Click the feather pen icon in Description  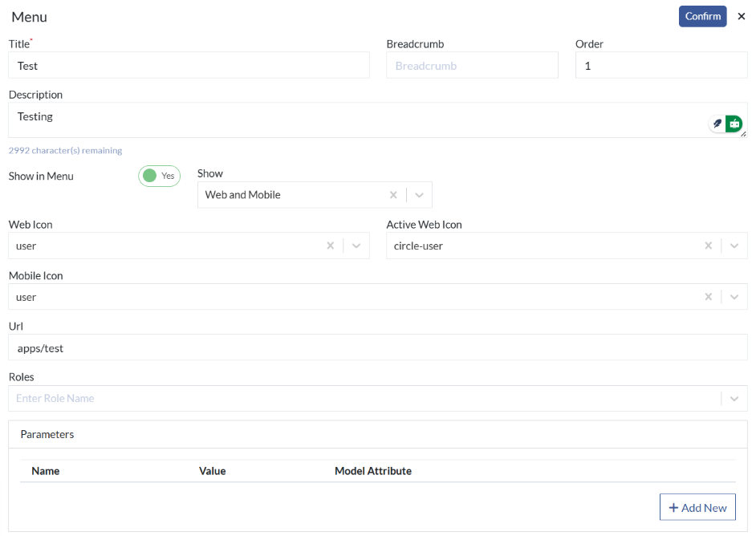point(717,124)
